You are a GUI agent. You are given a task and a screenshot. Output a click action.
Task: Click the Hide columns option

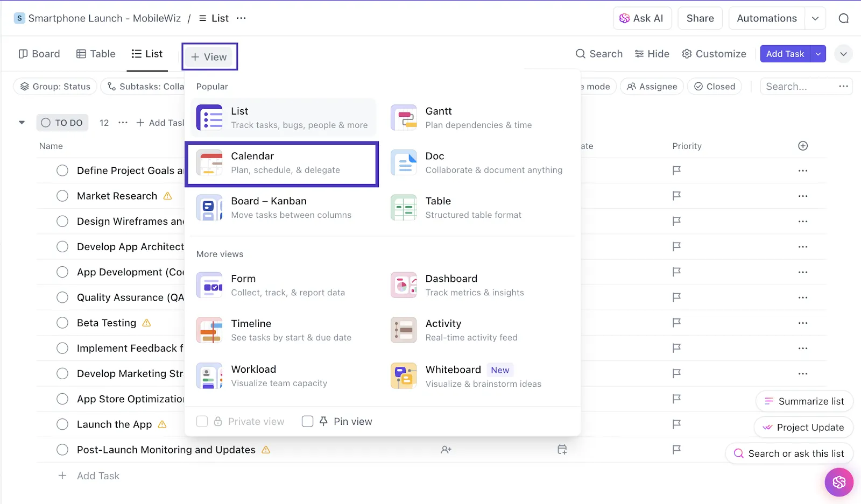[x=652, y=54]
